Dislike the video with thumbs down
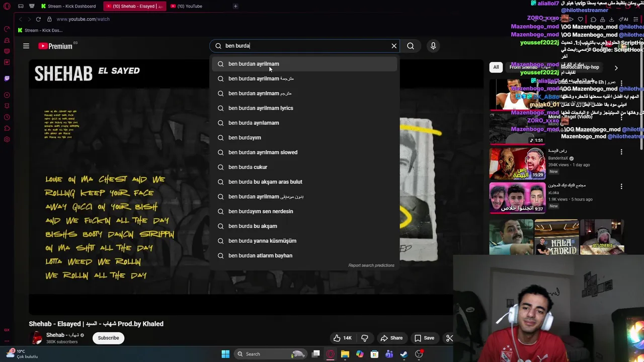This screenshot has width=644, height=362. [365, 338]
